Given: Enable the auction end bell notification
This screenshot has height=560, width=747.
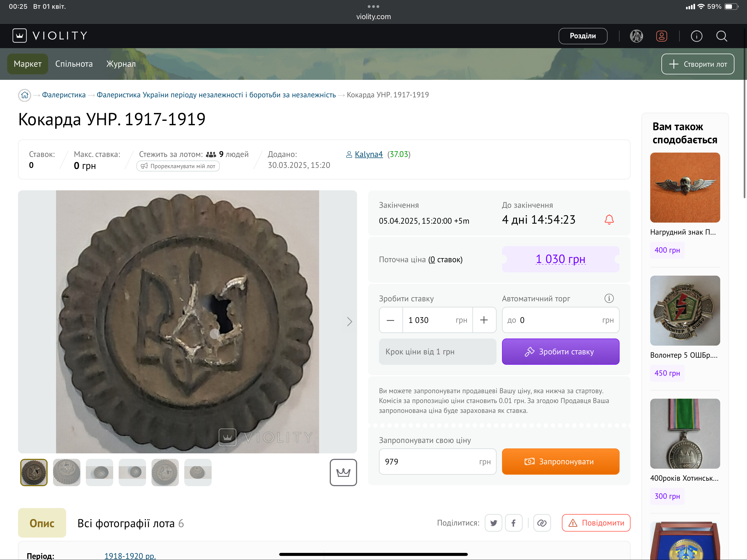Looking at the screenshot, I should click(609, 220).
